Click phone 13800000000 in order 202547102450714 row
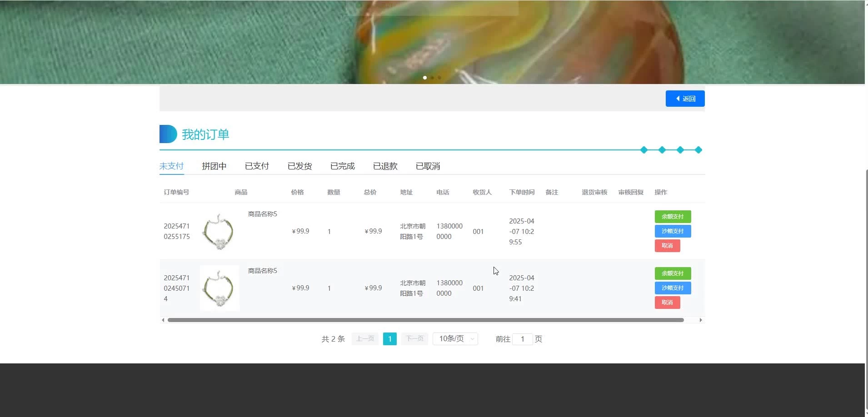The width and height of the screenshot is (868, 417). (449, 288)
